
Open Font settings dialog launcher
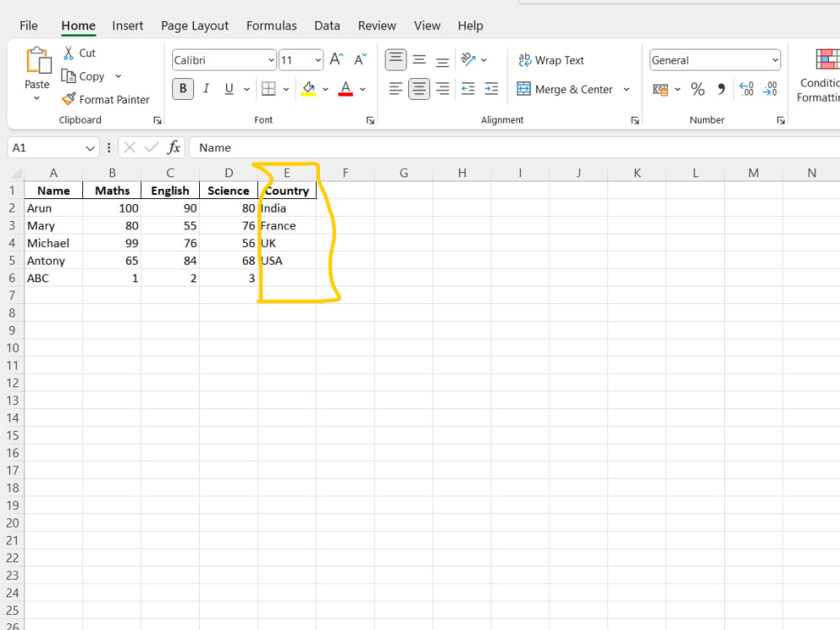(370, 120)
